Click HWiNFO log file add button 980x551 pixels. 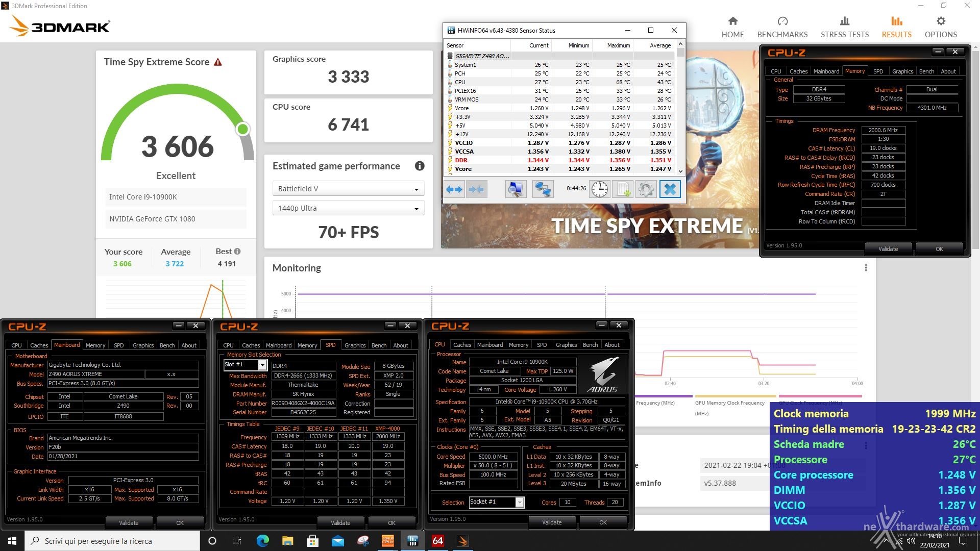623,189
